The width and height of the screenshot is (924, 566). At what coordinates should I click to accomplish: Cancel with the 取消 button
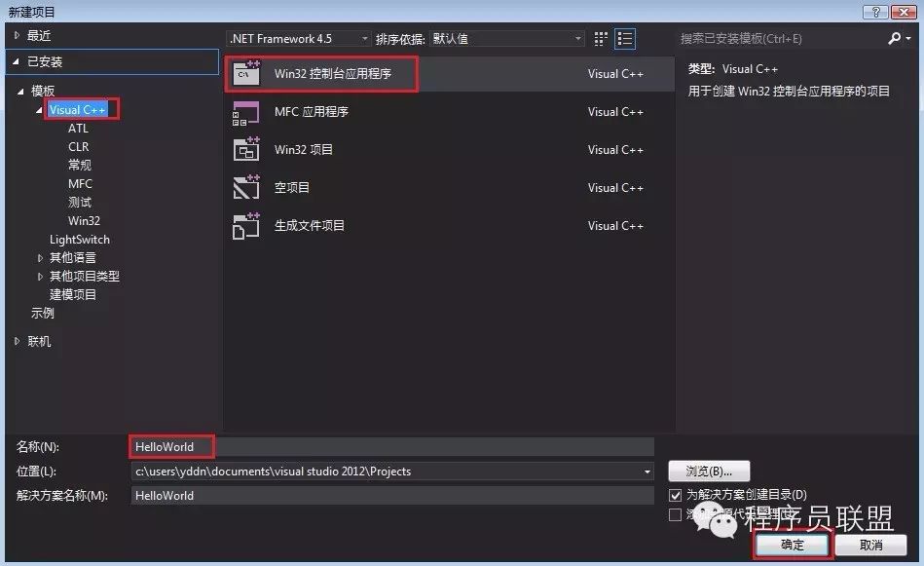point(871,545)
